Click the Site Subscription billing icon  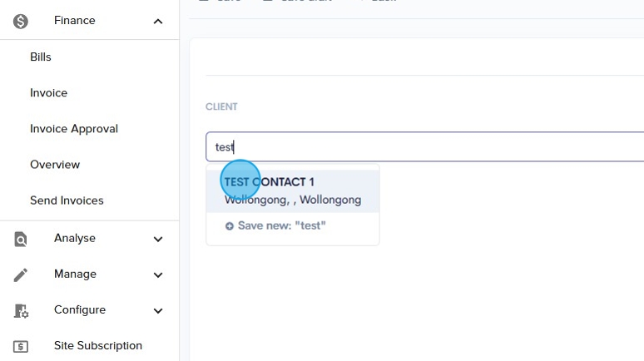pos(21,346)
